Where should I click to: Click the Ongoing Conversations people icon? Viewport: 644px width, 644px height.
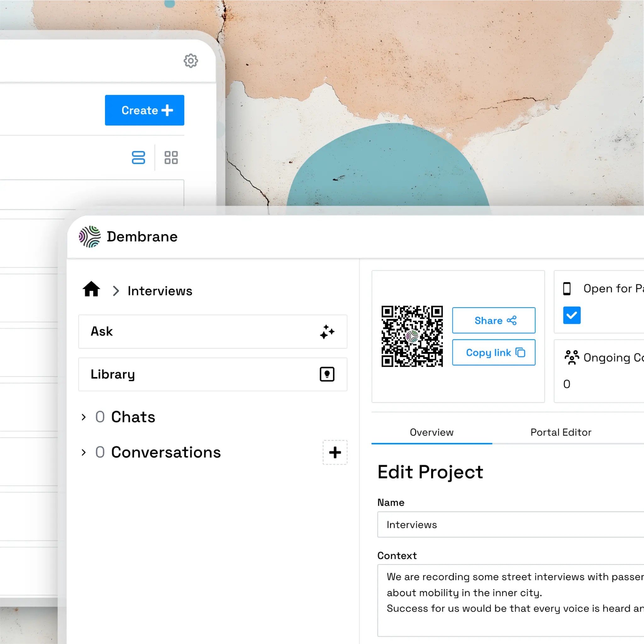tap(572, 357)
